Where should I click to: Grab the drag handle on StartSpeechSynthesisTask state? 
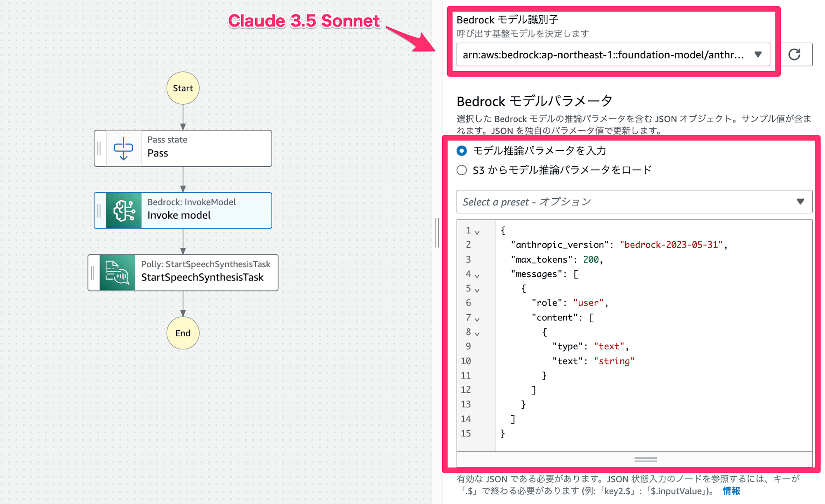93,273
